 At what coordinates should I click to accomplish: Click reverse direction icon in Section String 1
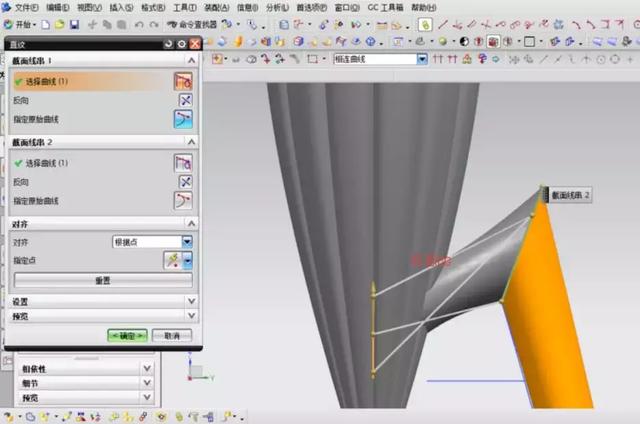tap(184, 100)
